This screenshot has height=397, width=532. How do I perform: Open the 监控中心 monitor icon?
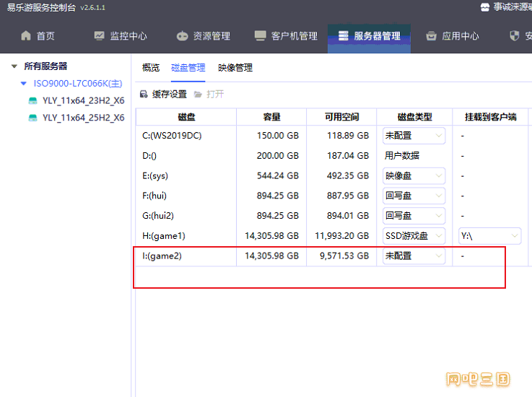pos(99,35)
